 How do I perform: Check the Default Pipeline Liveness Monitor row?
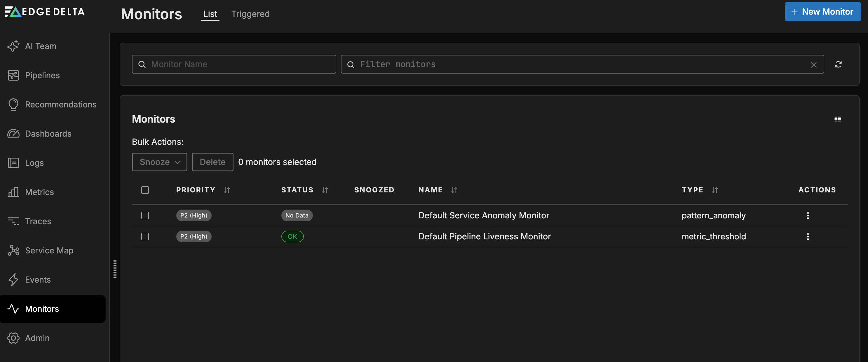[x=145, y=236]
